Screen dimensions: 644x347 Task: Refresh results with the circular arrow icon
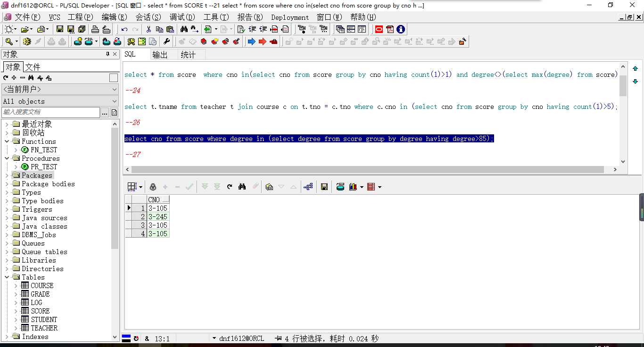coord(230,187)
